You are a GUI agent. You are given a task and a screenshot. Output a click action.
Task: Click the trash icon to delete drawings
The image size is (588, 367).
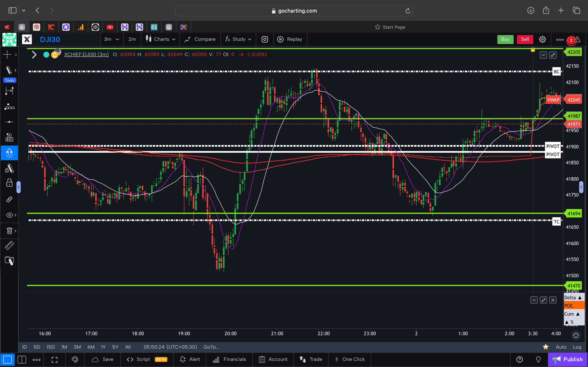coord(9,231)
